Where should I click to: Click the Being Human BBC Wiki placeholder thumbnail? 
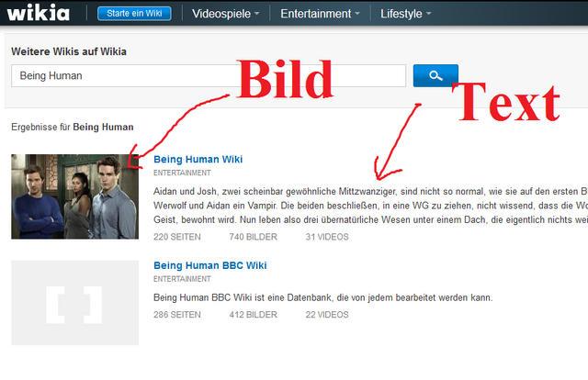74,303
